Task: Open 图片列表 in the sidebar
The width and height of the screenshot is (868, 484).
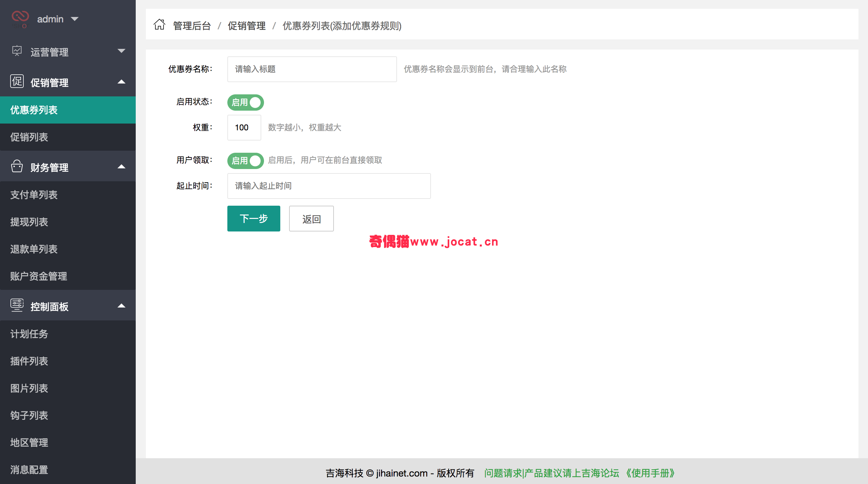Action: pos(68,388)
